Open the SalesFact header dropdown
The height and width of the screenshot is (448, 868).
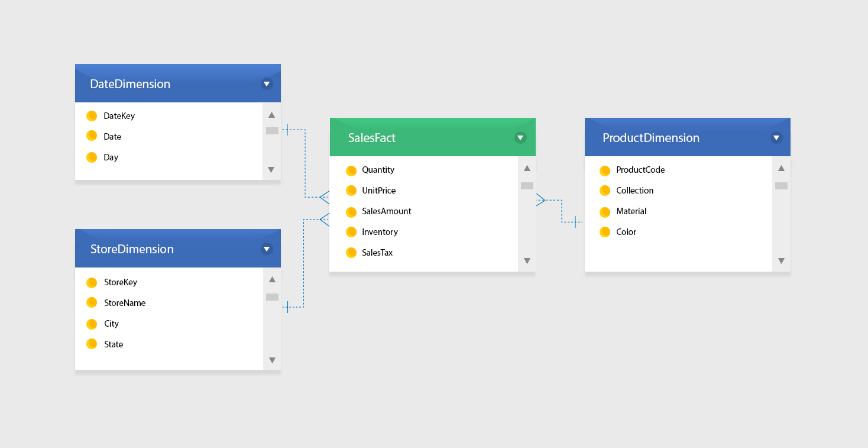pyautogui.click(x=520, y=137)
